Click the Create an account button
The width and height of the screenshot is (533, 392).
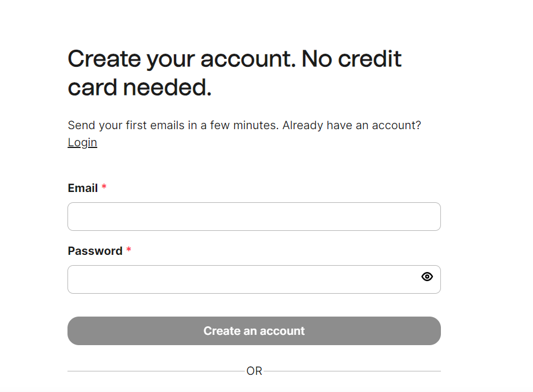(254, 331)
